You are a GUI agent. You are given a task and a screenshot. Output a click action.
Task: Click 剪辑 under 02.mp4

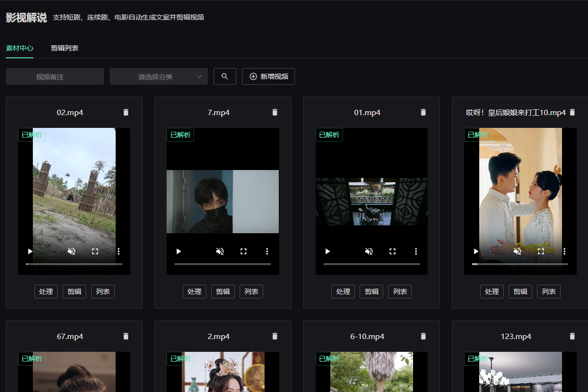pos(74,292)
